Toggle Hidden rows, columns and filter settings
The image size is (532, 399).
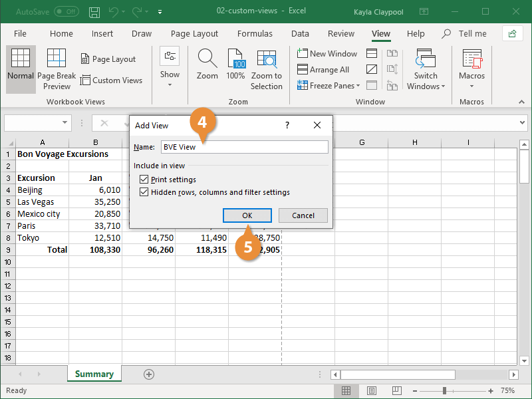[x=144, y=192]
